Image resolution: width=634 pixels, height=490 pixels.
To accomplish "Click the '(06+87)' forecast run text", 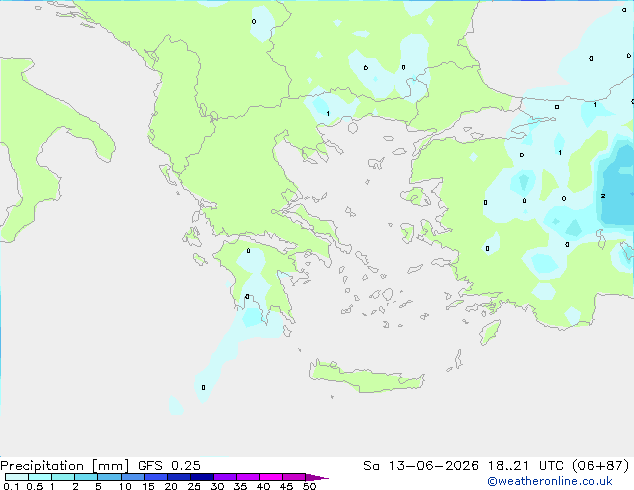I will point(601,466).
